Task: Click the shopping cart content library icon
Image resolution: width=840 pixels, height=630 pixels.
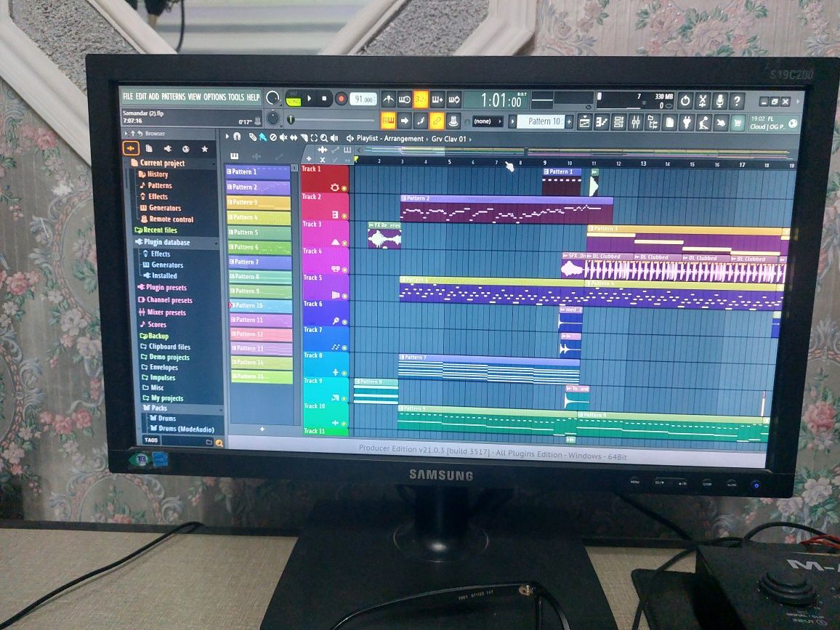Action: click(738, 124)
